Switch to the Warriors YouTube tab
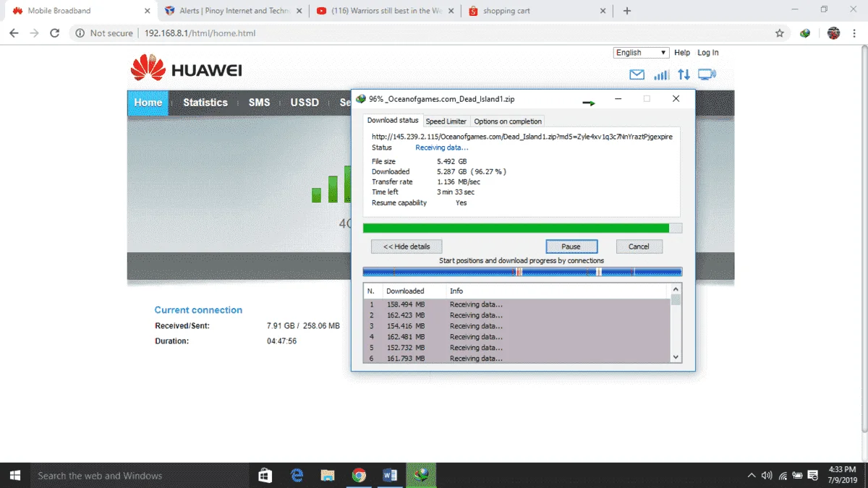The width and height of the screenshot is (868, 488). [x=383, y=11]
